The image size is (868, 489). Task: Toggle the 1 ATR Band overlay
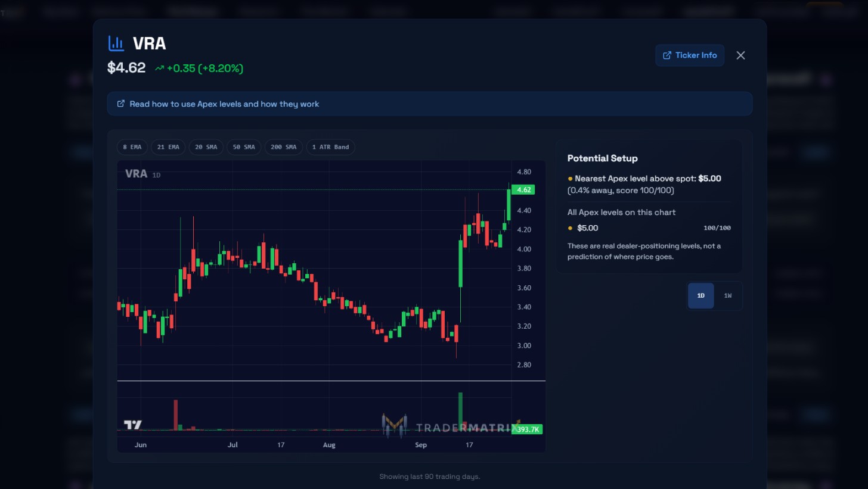[x=331, y=147]
